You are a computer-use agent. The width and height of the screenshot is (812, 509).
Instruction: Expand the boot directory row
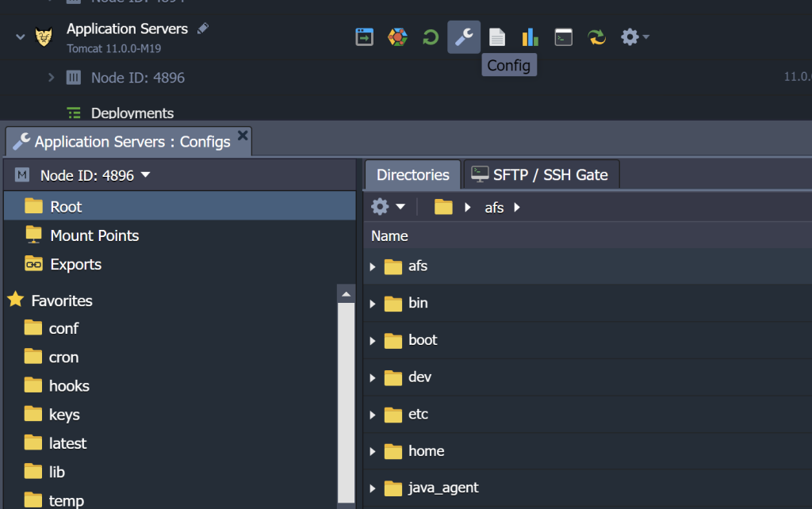373,341
